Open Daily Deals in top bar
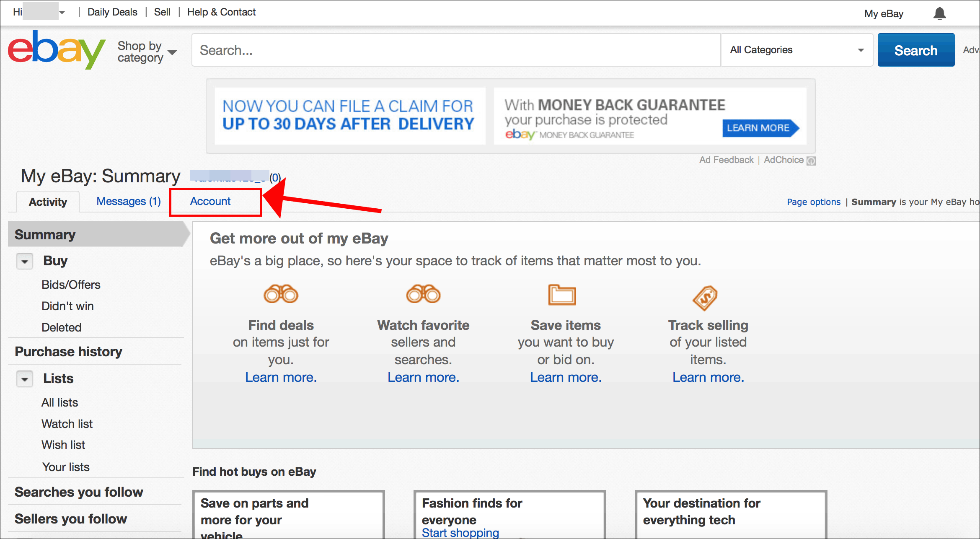Image resolution: width=980 pixels, height=539 pixels. click(112, 12)
